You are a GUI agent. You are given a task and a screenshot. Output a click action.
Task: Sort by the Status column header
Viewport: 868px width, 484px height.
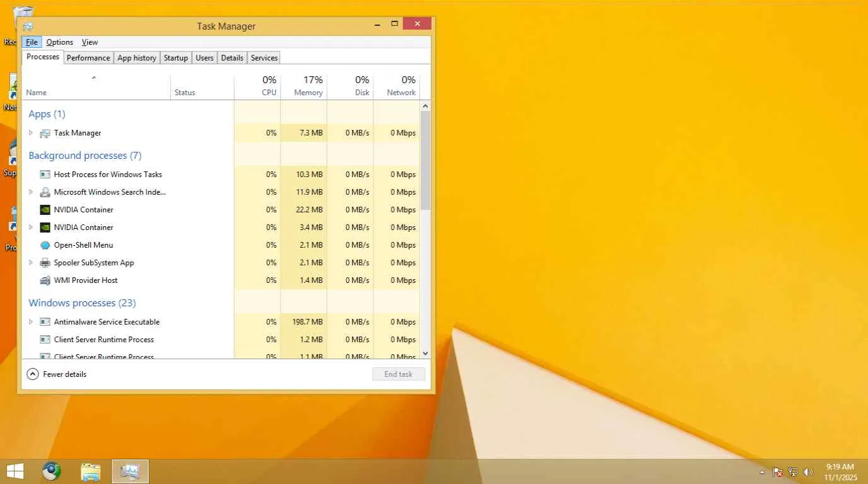(202, 87)
